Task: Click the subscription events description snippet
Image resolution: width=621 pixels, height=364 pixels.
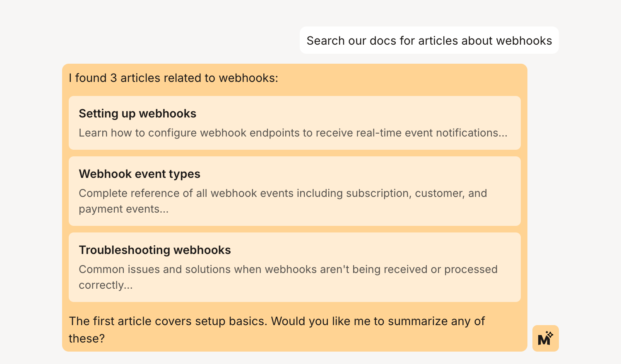Action: pyautogui.click(x=283, y=201)
